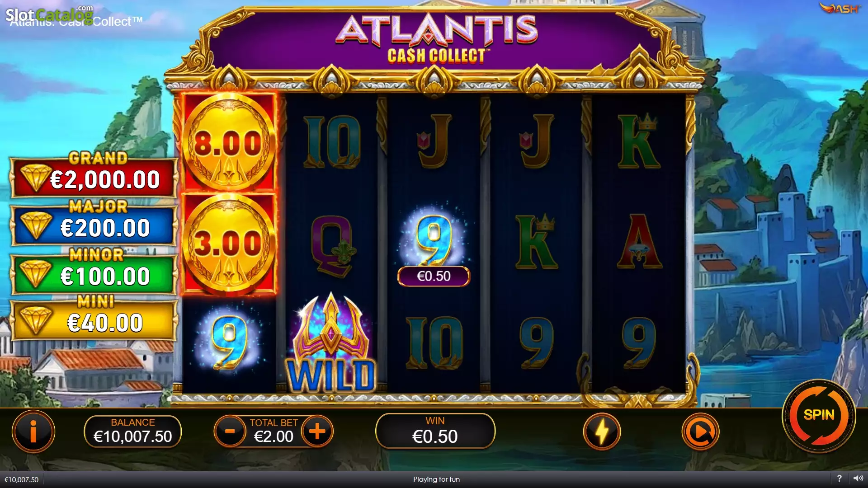
Task: Click the WIN amount display
Action: (x=435, y=431)
